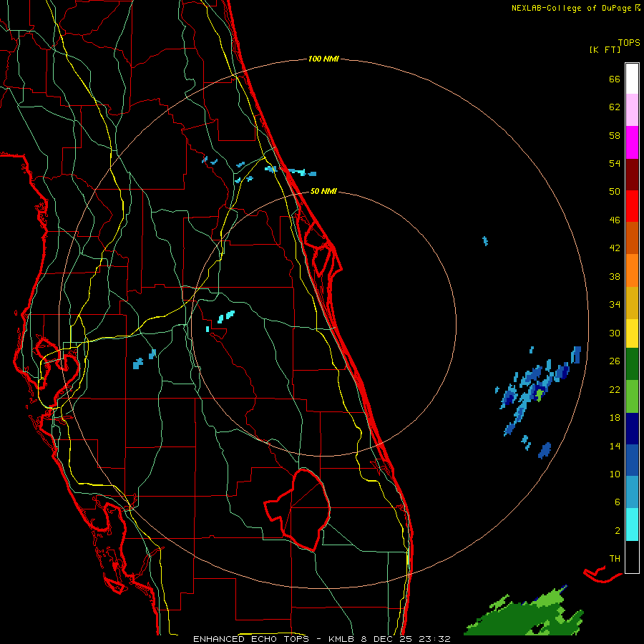Click the light pink legend swatch
Image resolution: width=644 pixels, height=644 pixels.
632,109
